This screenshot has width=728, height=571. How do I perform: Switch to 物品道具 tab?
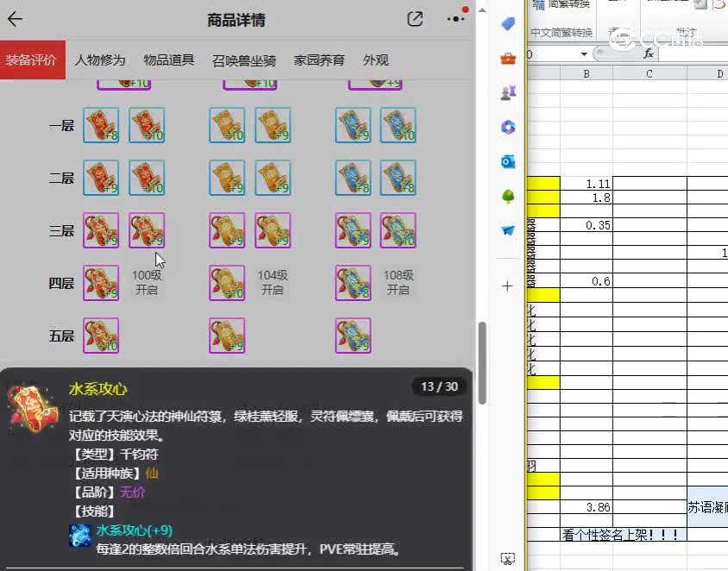pos(169,60)
